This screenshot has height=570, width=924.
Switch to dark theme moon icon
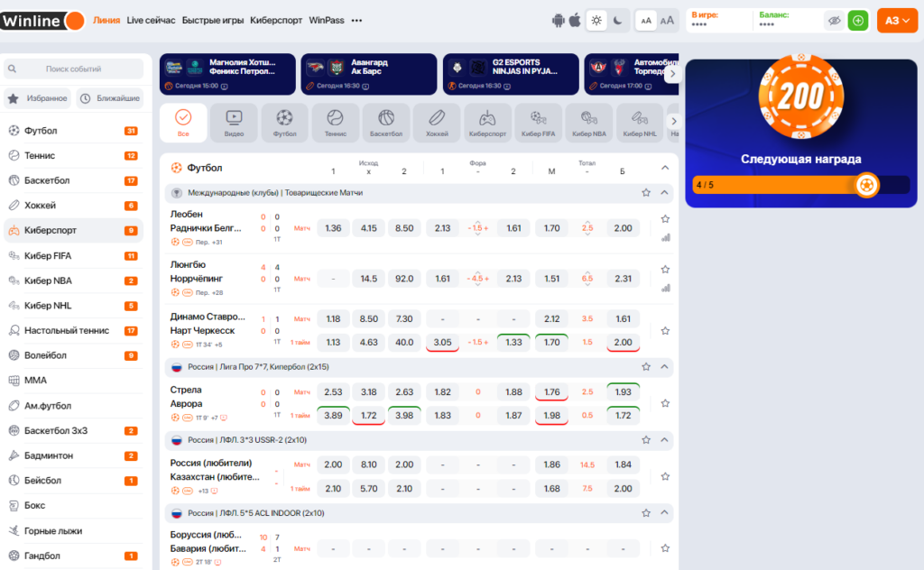(617, 21)
